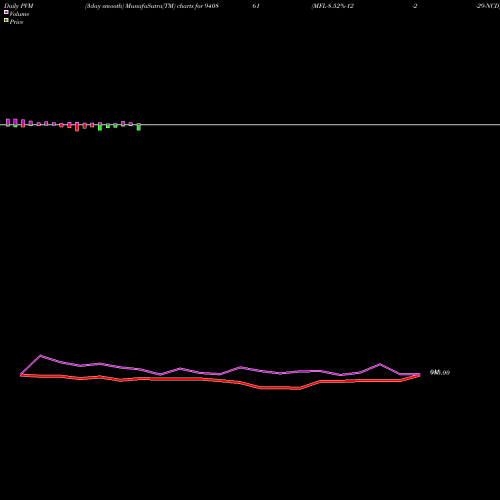Click the price value label beside line end
The height and width of the screenshot is (500, 500).
pyautogui.click(x=440, y=373)
